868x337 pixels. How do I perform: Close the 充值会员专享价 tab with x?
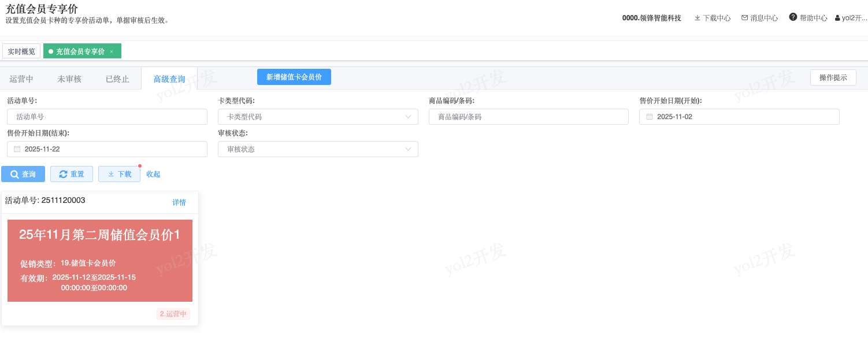(112, 51)
